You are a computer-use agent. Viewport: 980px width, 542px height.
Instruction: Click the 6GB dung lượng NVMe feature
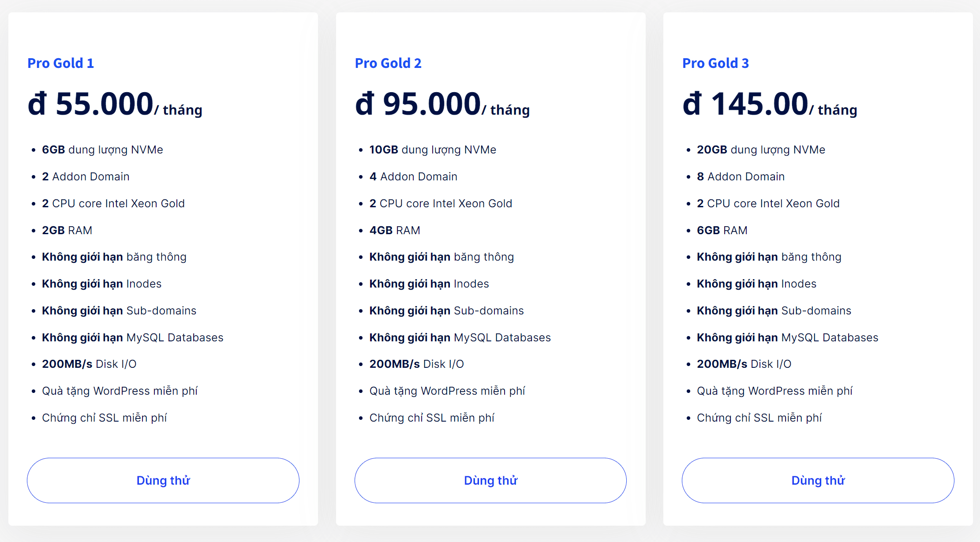coord(102,150)
